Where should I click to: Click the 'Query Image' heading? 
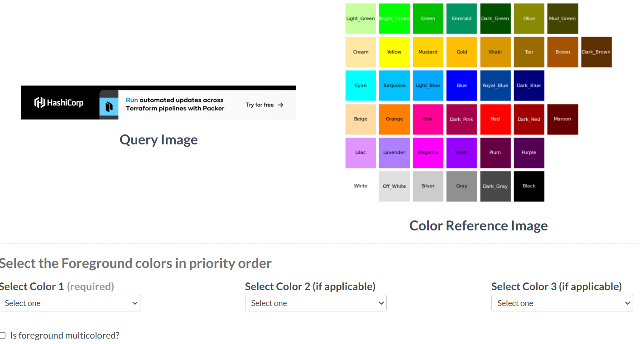159,140
